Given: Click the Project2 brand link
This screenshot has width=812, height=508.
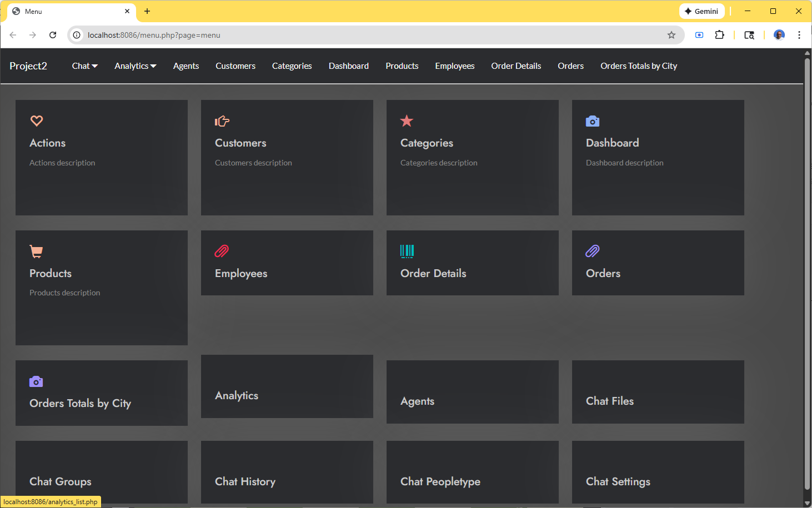Looking at the screenshot, I should click(x=28, y=66).
